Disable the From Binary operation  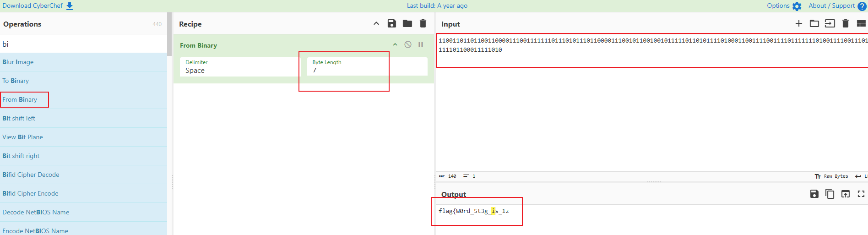coord(408,44)
